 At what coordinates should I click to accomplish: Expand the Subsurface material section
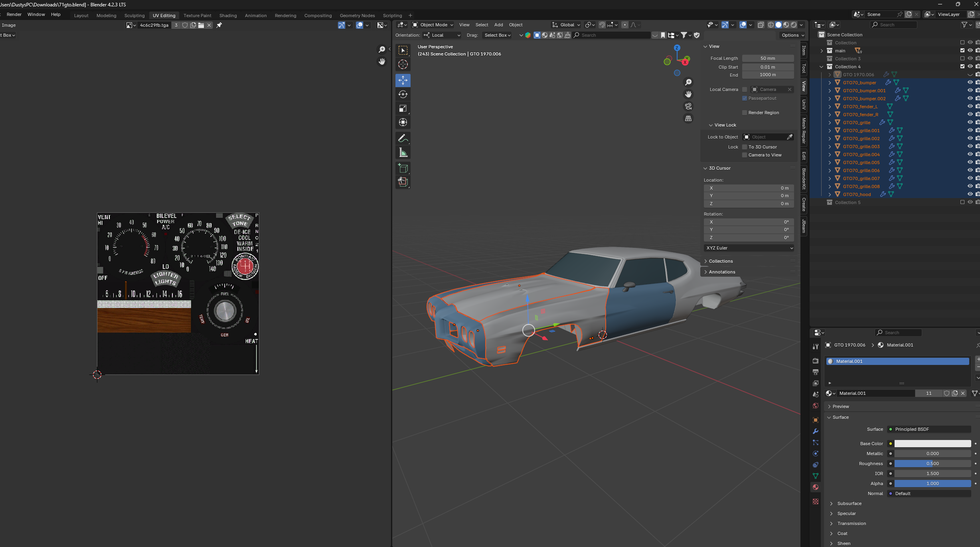(849, 503)
